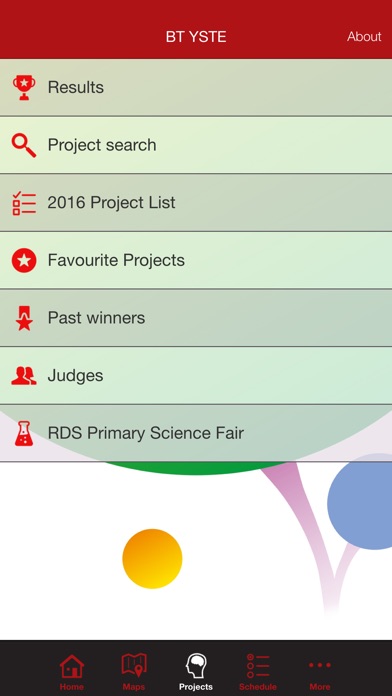Tap the trophy icon beside Results

click(x=24, y=87)
